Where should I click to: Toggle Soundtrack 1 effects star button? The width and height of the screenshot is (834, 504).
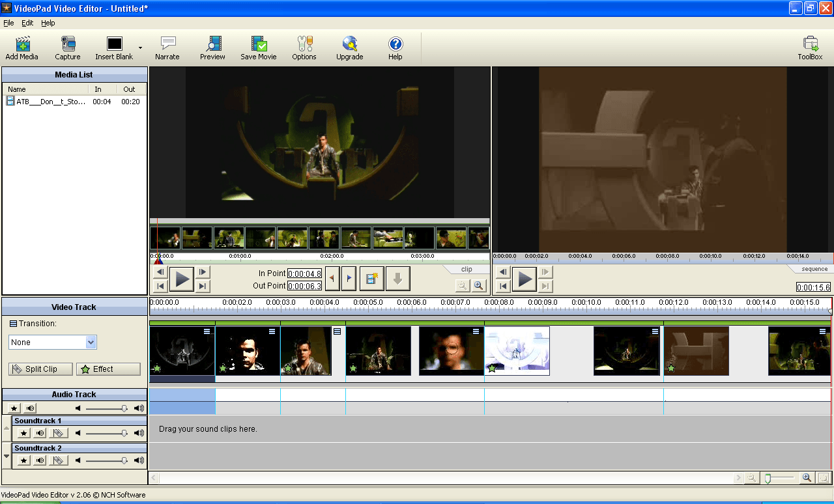pos(23,433)
